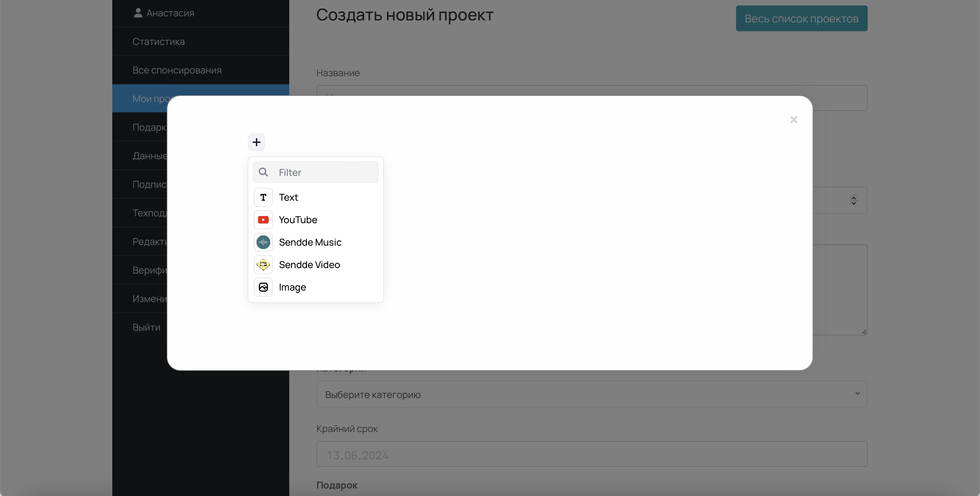
Task: Click the plus add-block button
Action: tap(257, 142)
